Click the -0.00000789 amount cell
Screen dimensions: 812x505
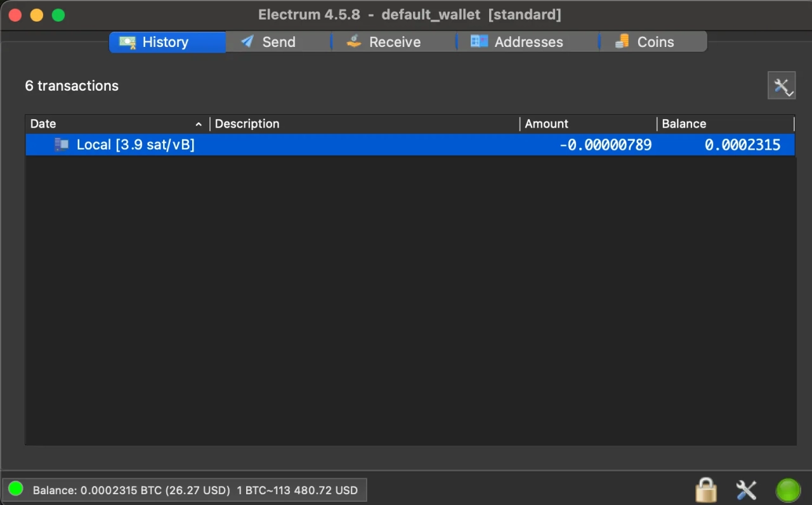(605, 145)
